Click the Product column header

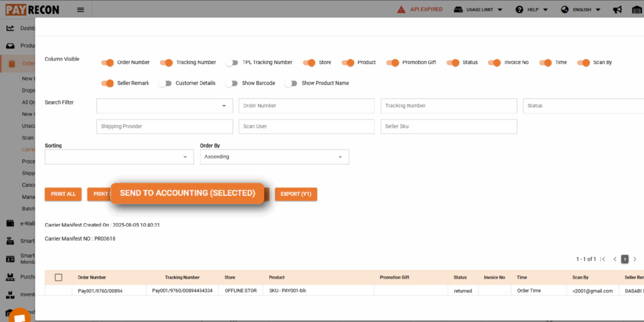277,277
